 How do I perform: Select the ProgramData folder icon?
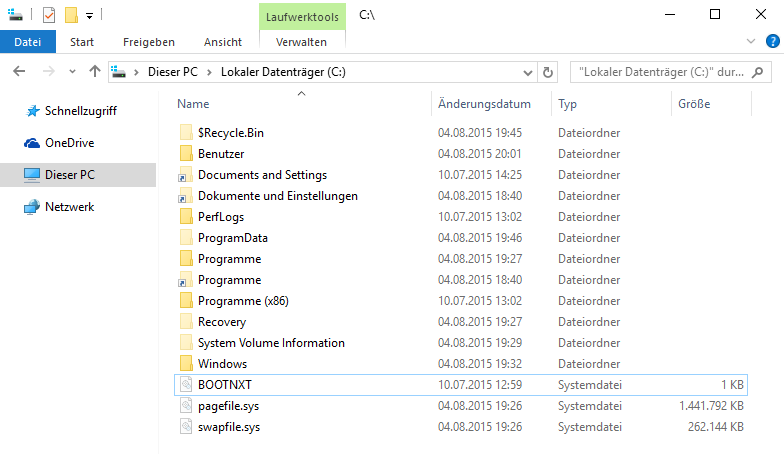[x=186, y=238]
